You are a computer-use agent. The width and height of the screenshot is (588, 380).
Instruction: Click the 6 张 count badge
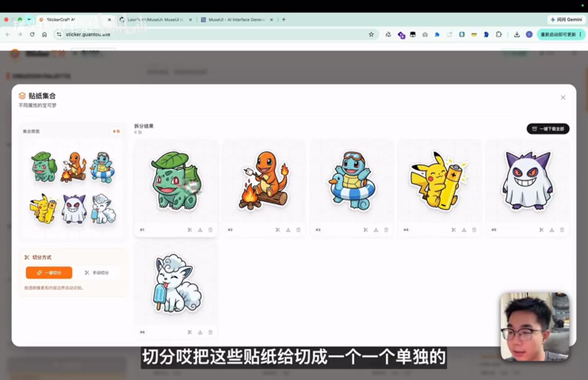(117, 131)
